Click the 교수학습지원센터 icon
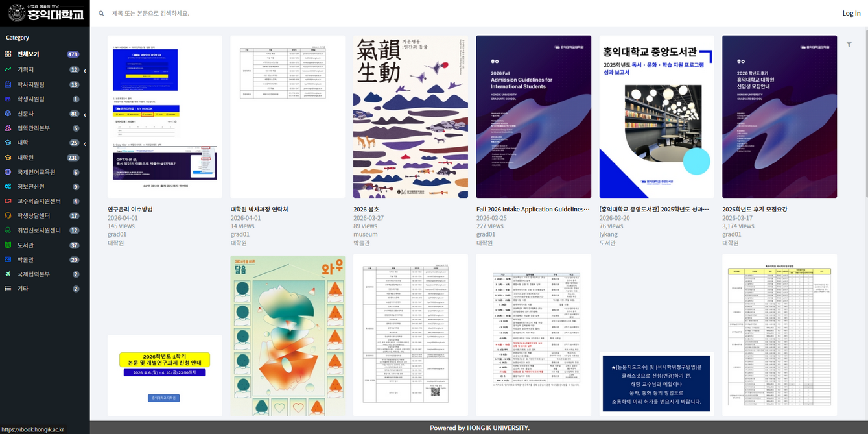Viewport: 868px width, 434px height. click(8, 201)
